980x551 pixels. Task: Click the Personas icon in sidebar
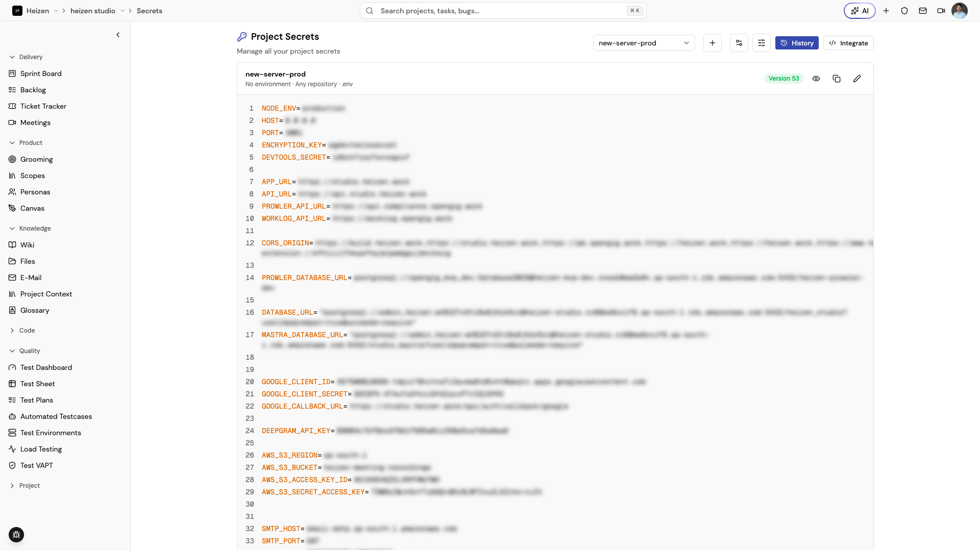(12, 192)
